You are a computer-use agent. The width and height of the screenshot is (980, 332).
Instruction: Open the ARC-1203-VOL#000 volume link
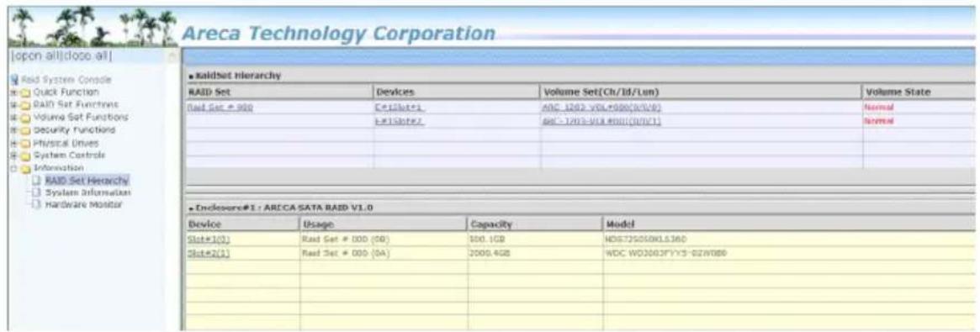click(x=601, y=108)
